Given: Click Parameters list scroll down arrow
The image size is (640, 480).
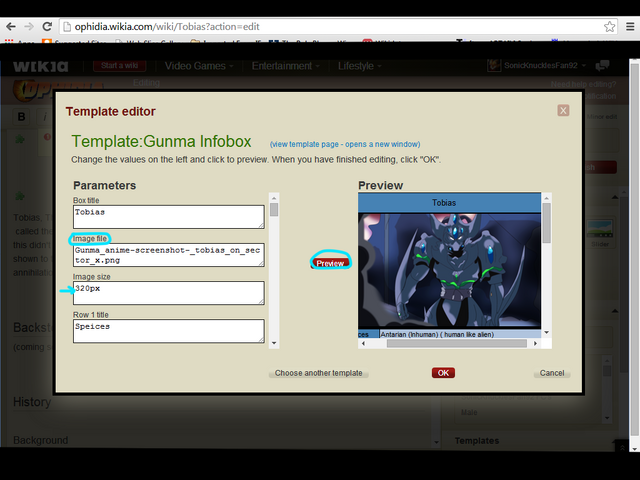Looking at the screenshot, I should 274,343.
